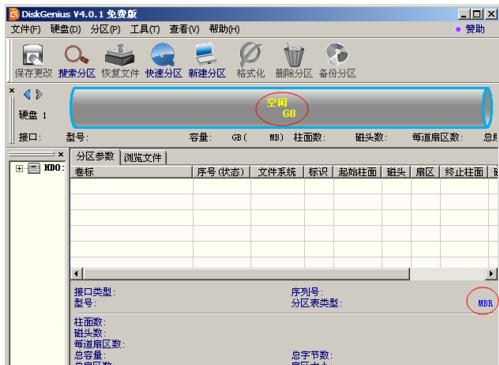
Task: Sort by the 序号(状态) column header
Action: pos(221,172)
